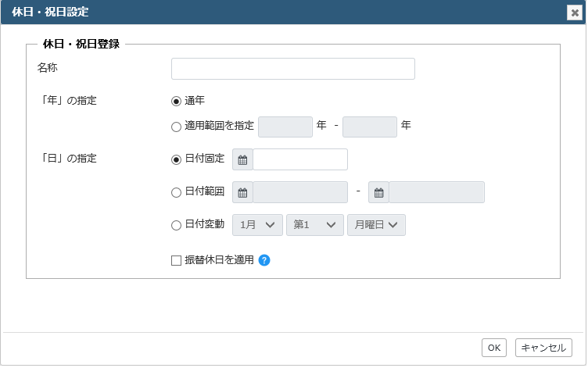Open calendar for 日付範囲 start date
Image resolution: width=588 pixels, height=368 pixels.
(242, 193)
